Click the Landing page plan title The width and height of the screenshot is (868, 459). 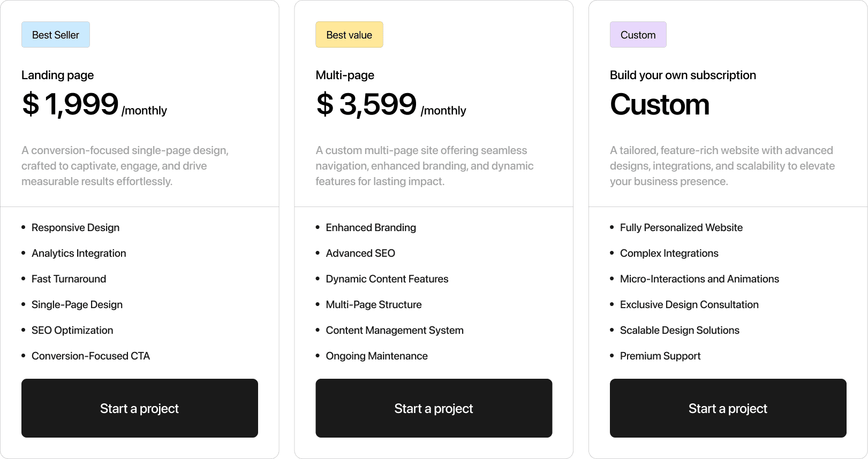(x=58, y=75)
